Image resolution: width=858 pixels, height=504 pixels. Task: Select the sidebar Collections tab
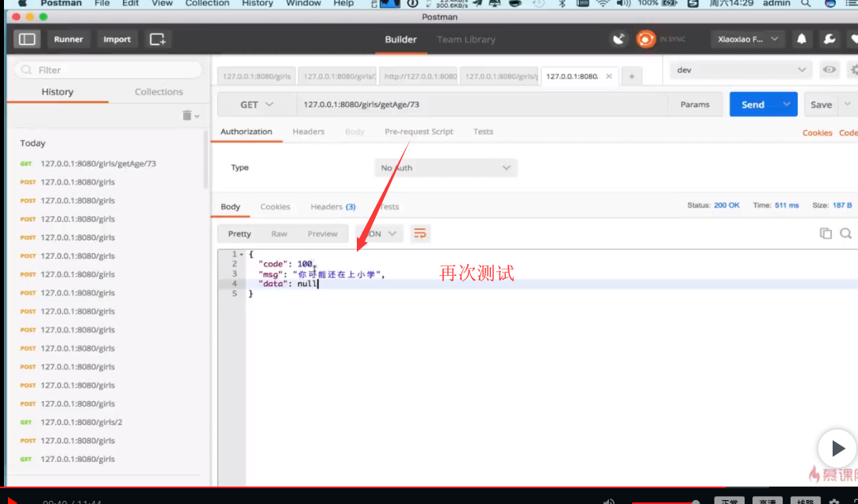(159, 92)
